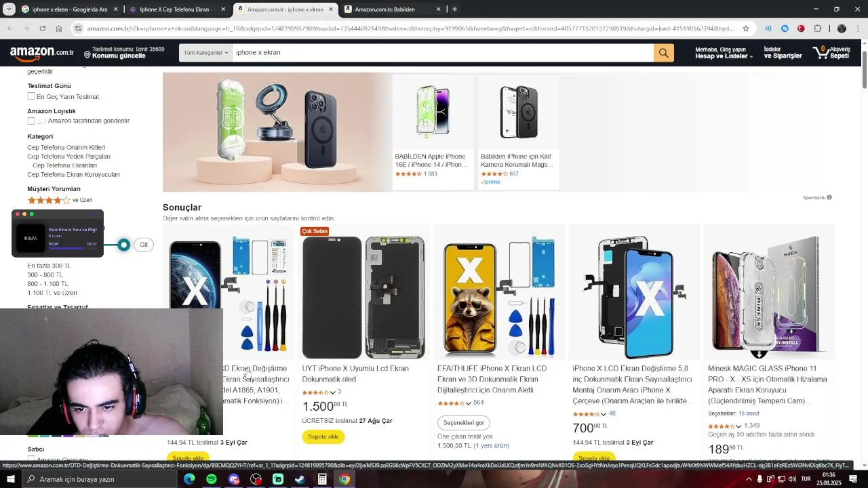Reload the page with the refresh icon

click(x=42, y=28)
